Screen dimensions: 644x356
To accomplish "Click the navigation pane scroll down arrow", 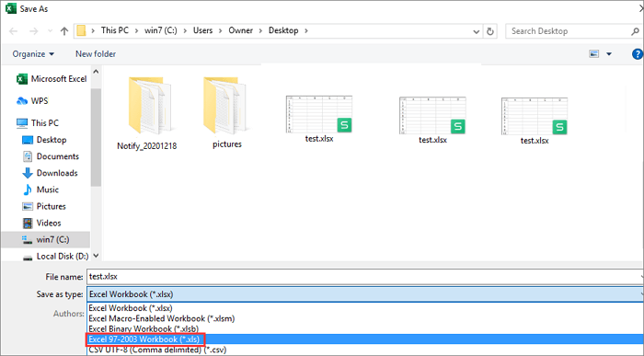I will [96, 256].
